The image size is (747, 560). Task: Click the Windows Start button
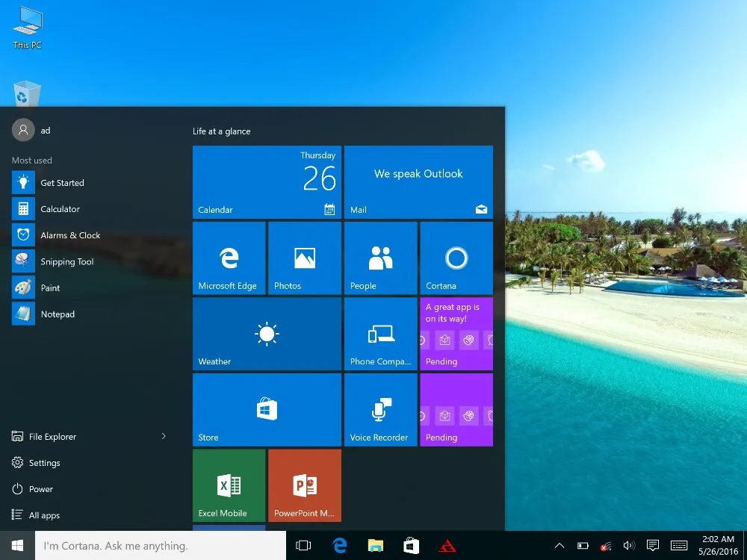coord(18,546)
